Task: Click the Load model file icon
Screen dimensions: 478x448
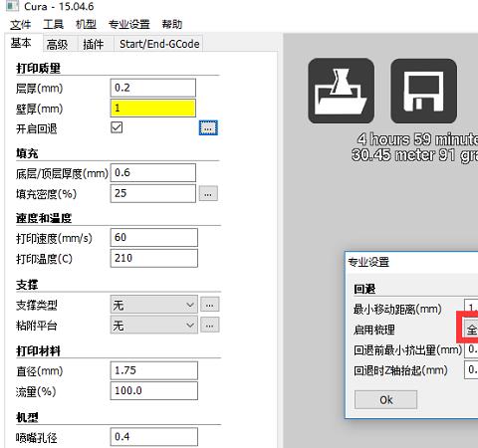Action: [342, 91]
